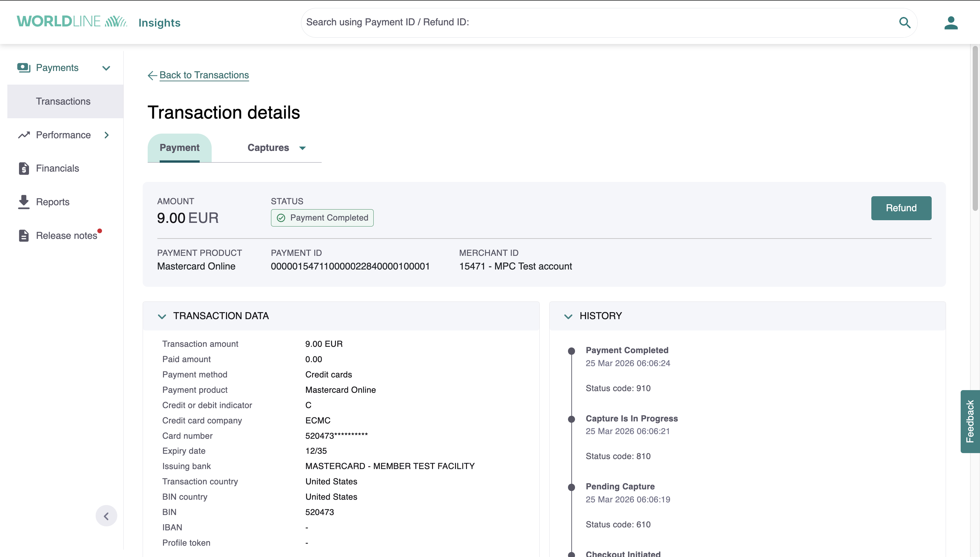The image size is (980, 557).
Task: Click the 'Transaction details' page heading
Action: click(x=223, y=113)
